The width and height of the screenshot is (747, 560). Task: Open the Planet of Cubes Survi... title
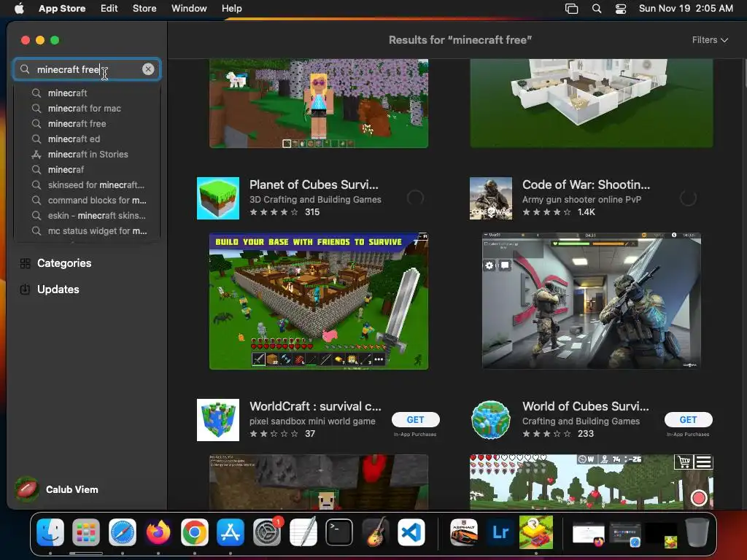pos(314,184)
